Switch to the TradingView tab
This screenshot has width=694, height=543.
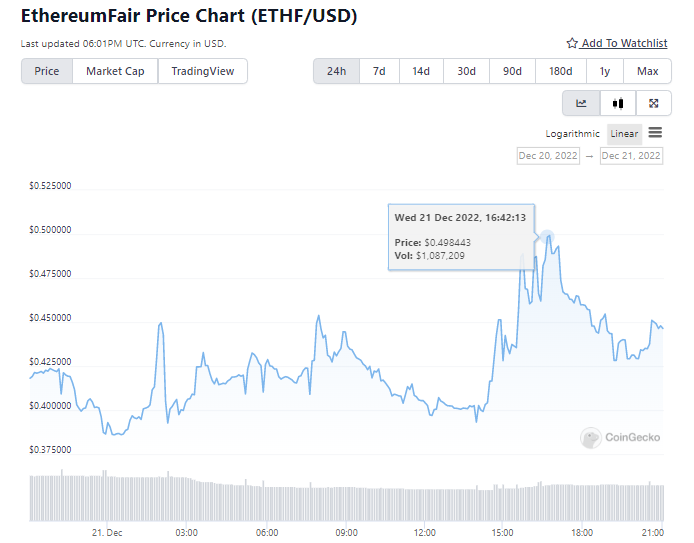[x=203, y=71]
